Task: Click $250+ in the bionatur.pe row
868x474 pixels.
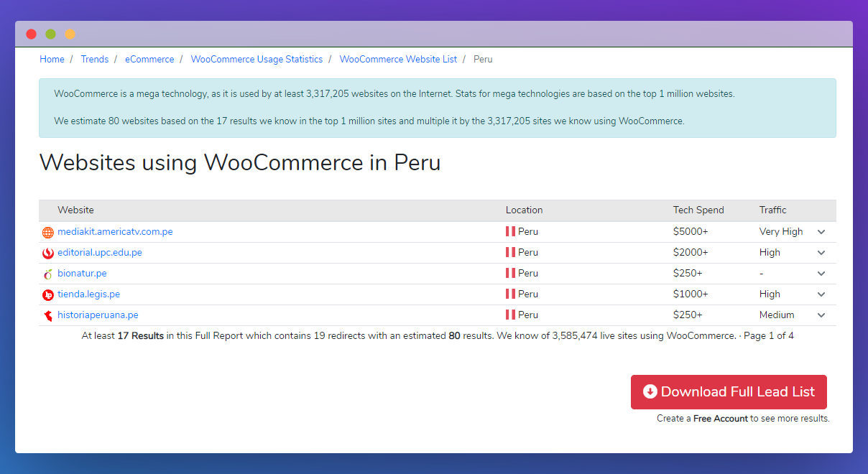Action: pyautogui.click(x=688, y=273)
